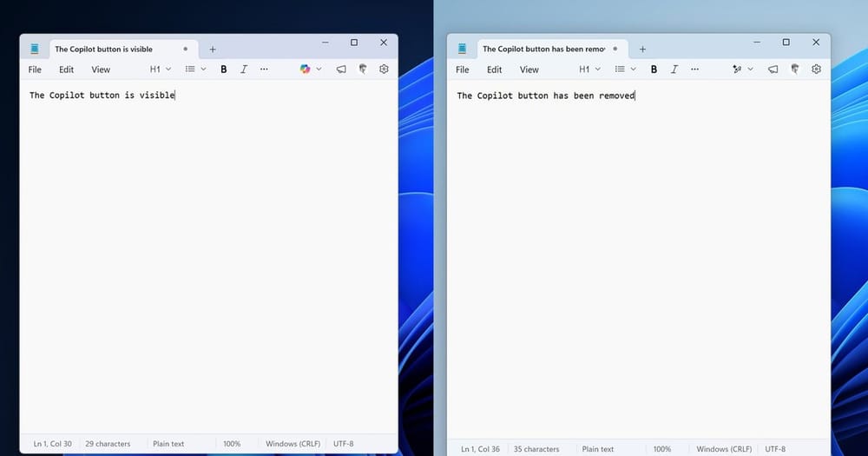868x456 pixels.
Task: Click '29 characters' in left status bar
Action: pos(108,444)
